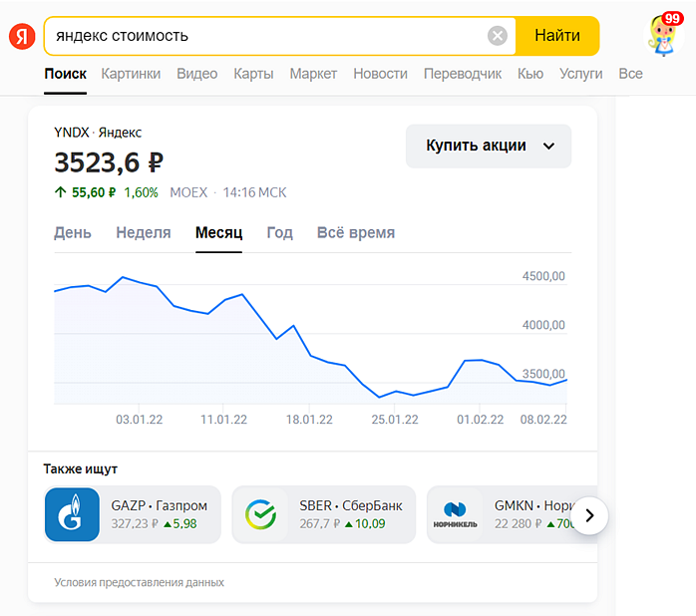Go to the Новости tab
The height and width of the screenshot is (616, 696).
tap(380, 74)
